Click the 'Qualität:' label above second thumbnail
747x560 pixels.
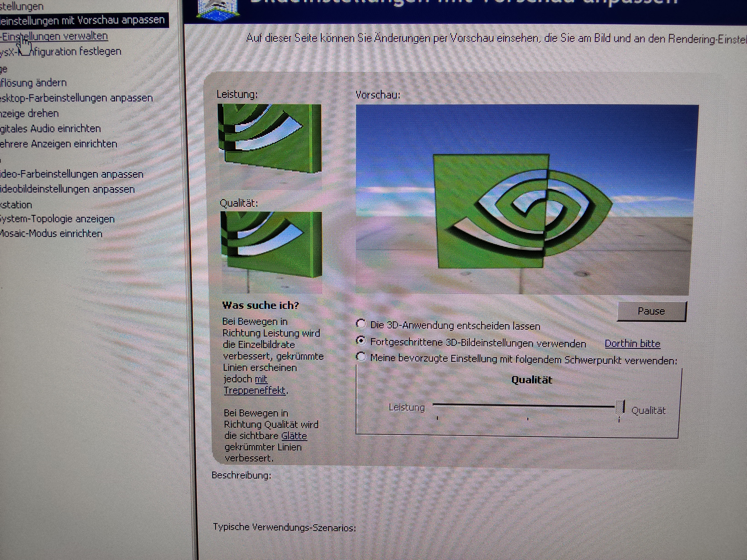click(x=239, y=203)
